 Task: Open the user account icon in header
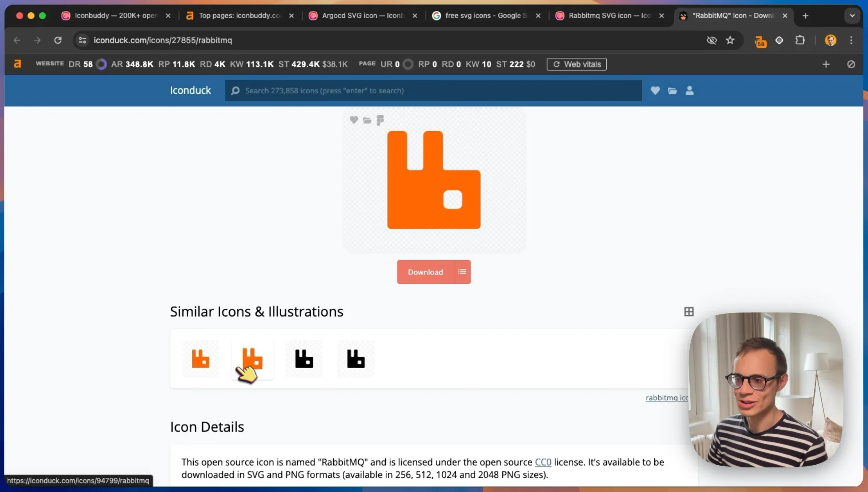coord(690,91)
